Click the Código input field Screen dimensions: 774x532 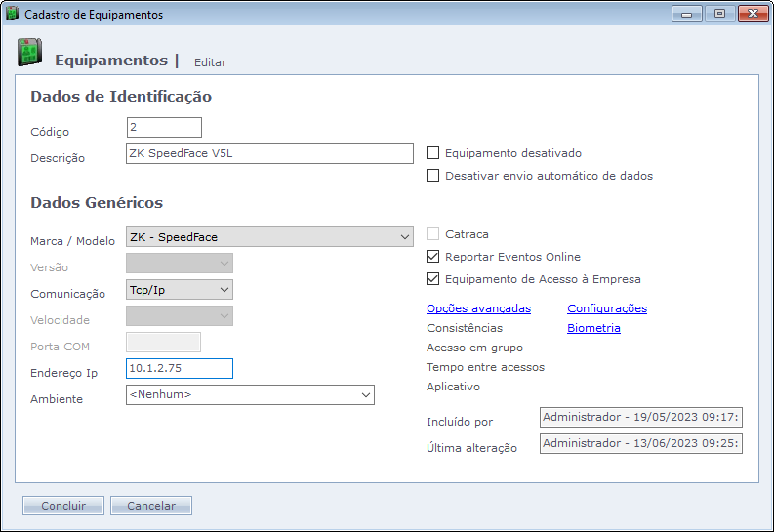164,128
